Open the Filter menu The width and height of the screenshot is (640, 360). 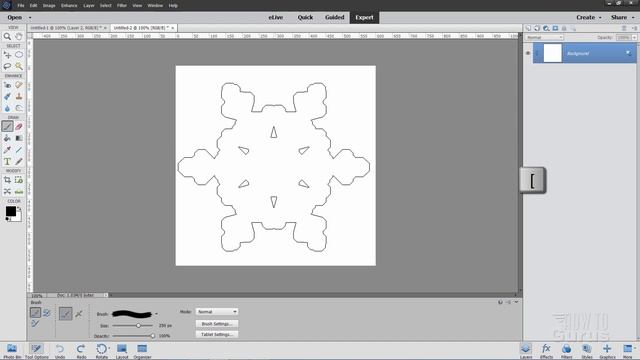[122, 6]
